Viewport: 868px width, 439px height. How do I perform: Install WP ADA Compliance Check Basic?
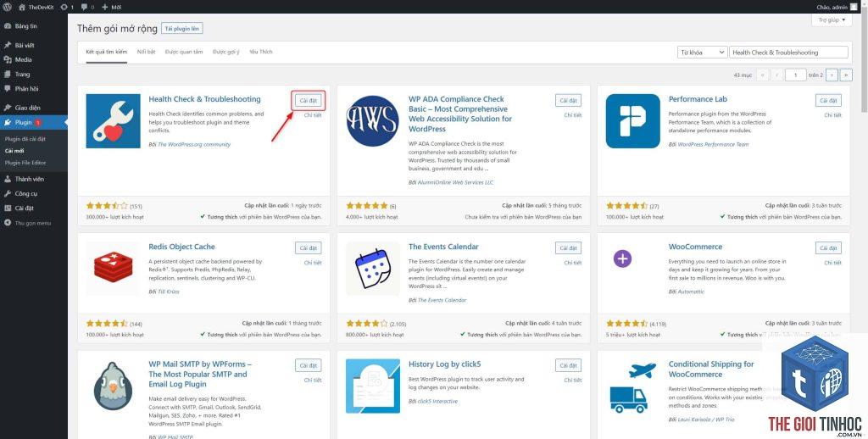tap(568, 100)
